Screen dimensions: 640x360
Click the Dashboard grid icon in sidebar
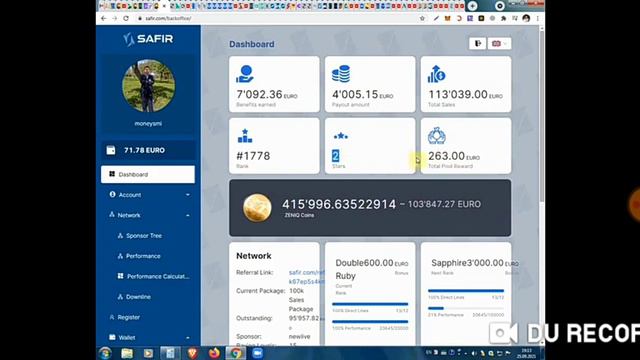(x=112, y=174)
